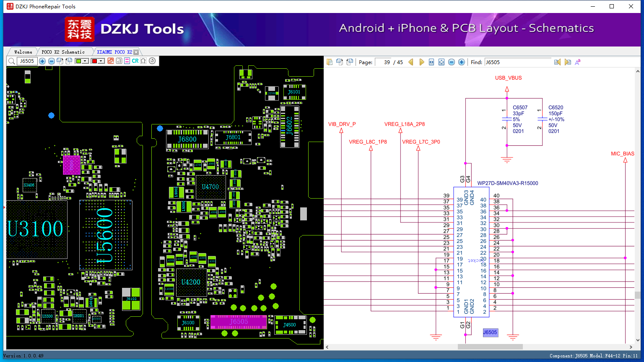644x362 pixels.
Task: Zoom in on the PCB layout view
Action: click(x=42, y=61)
